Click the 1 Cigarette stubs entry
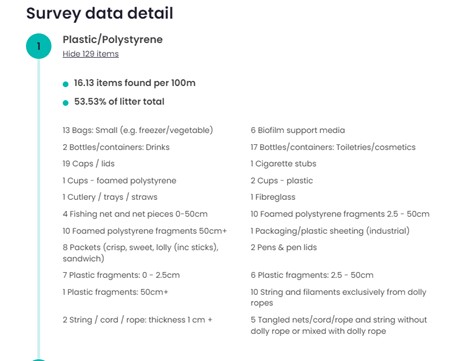This screenshot has width=467, height=361. click(283, 164)
